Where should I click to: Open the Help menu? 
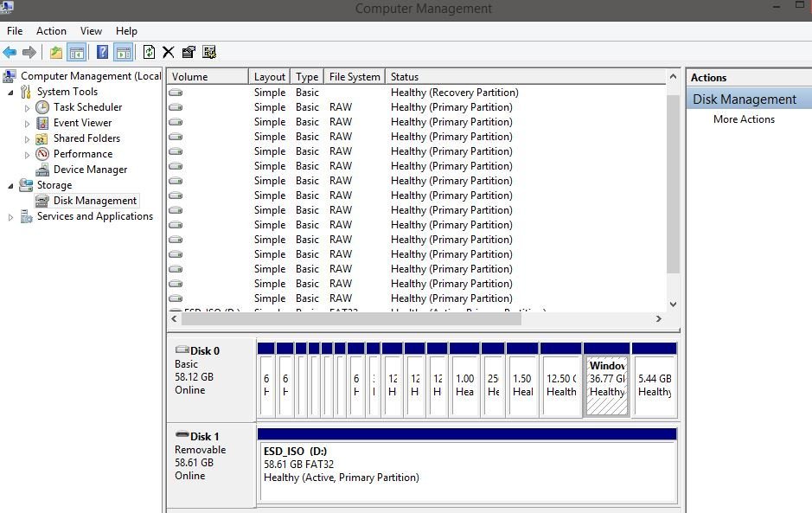pos(126,31)
